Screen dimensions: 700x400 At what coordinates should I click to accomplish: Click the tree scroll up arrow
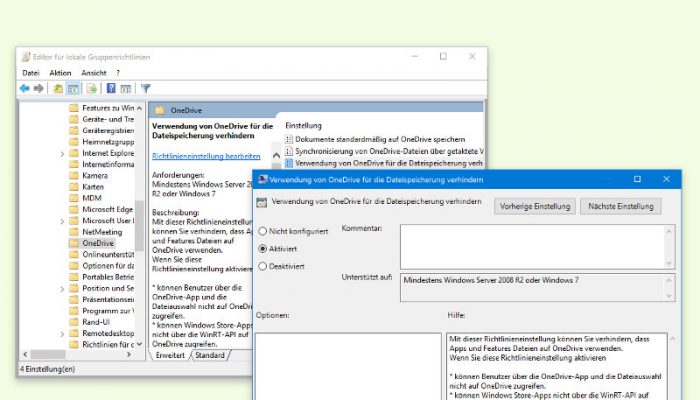(140, 108)
